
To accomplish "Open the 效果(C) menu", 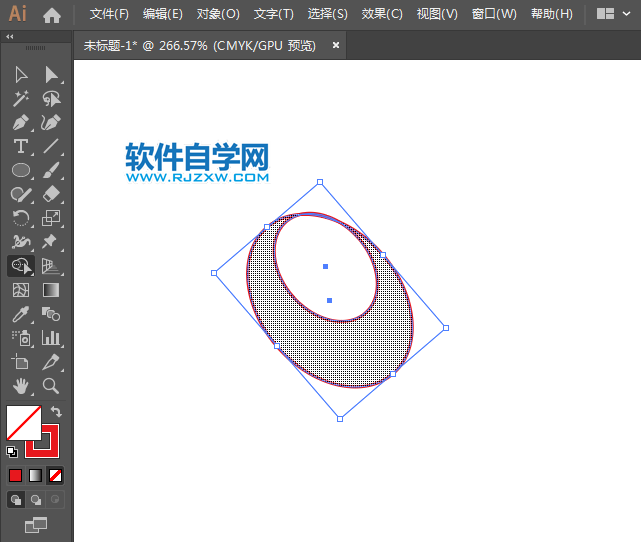I will [x=382, y=14].
